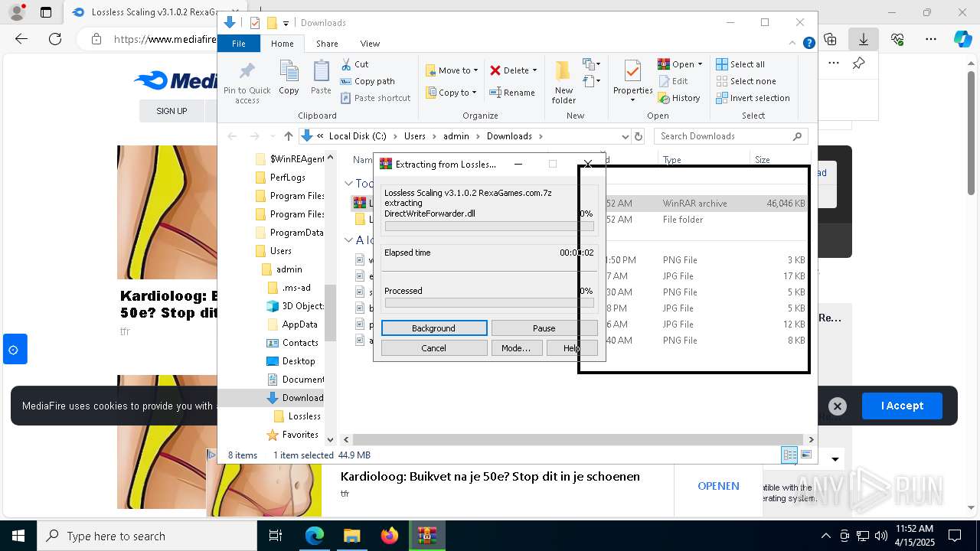The width and height of the screenshot is (980, 551).
Task: Cancel the WinRAR extraction
Action: (x=433, y=348)
